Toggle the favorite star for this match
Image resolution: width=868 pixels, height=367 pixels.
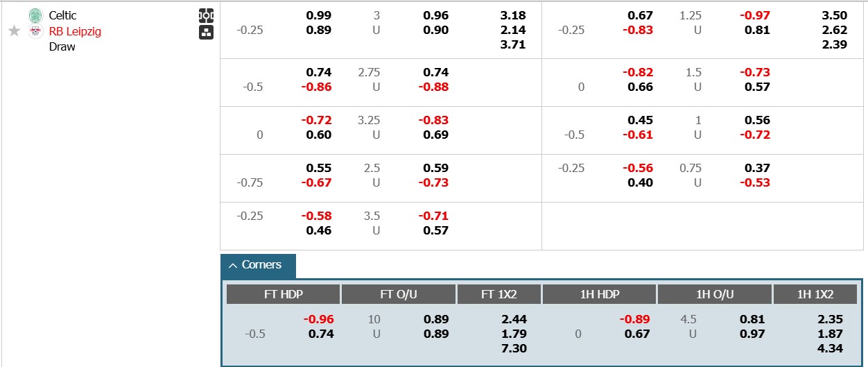14,31
